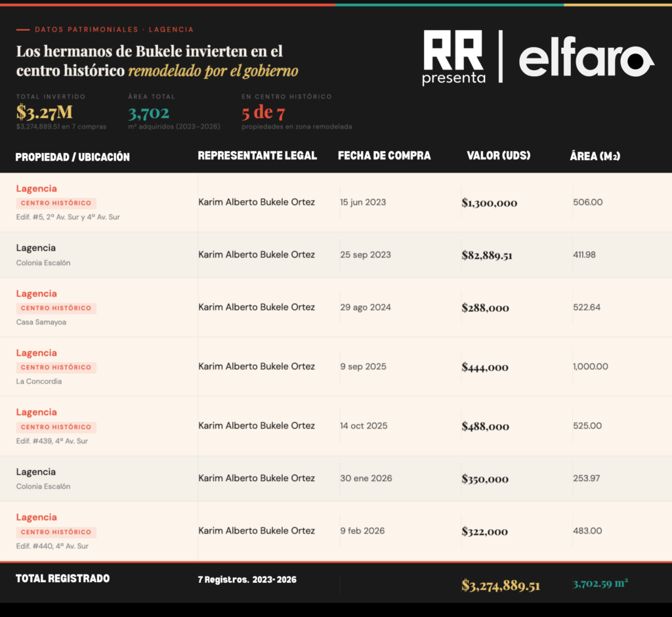This screenshot has height=617, width=672.
Task: Click the Área (M2) column header
Action: click(x=595, y=156)
